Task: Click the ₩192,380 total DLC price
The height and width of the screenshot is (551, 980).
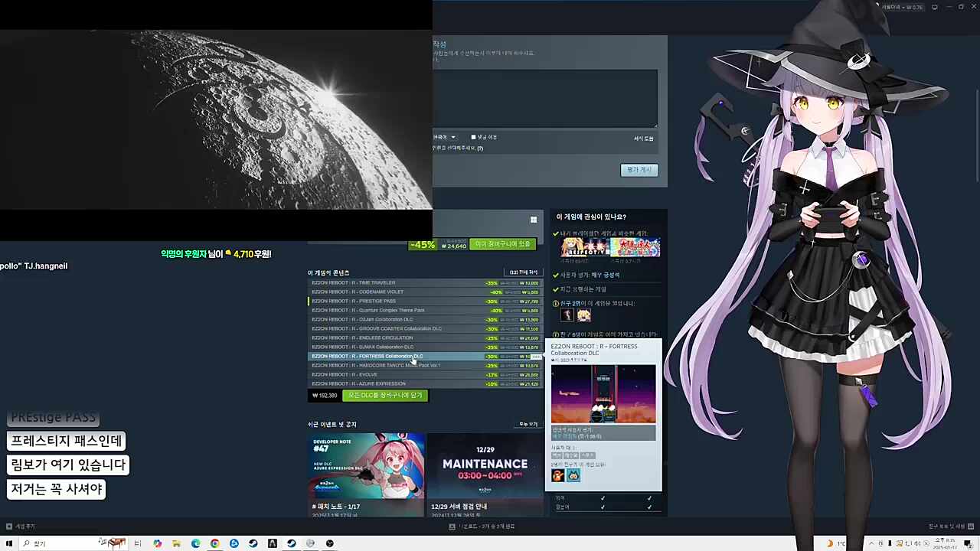Action: tap(325, 396)
